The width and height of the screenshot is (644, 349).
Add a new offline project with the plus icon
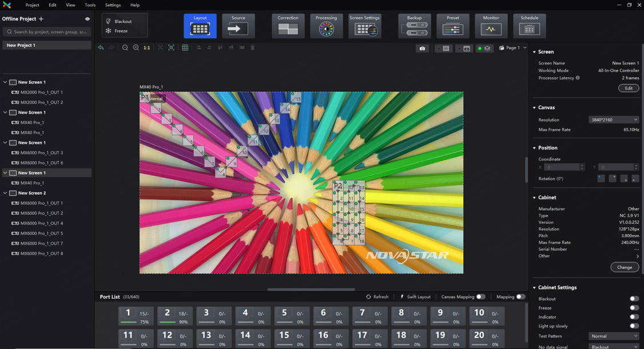coord(41,19)
